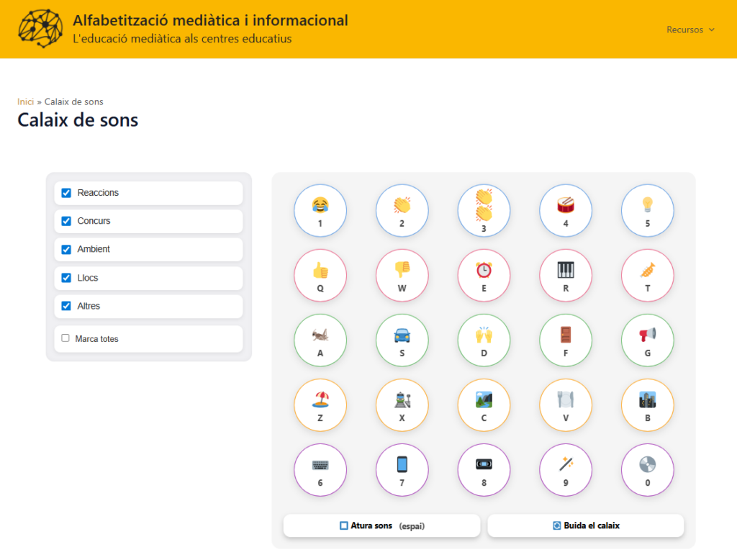Screen dimensions: 737x560
Task: Uncheck the Reaccions category checkbox
Action: 66,193
